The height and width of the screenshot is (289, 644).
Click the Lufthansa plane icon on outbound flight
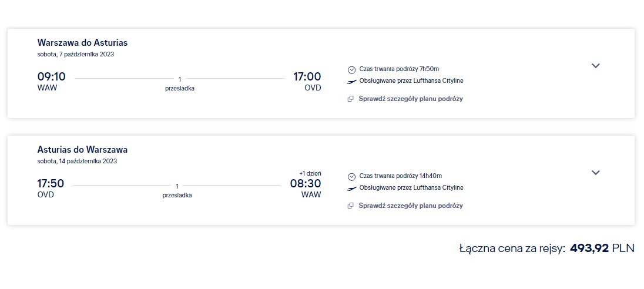(351, 81)
